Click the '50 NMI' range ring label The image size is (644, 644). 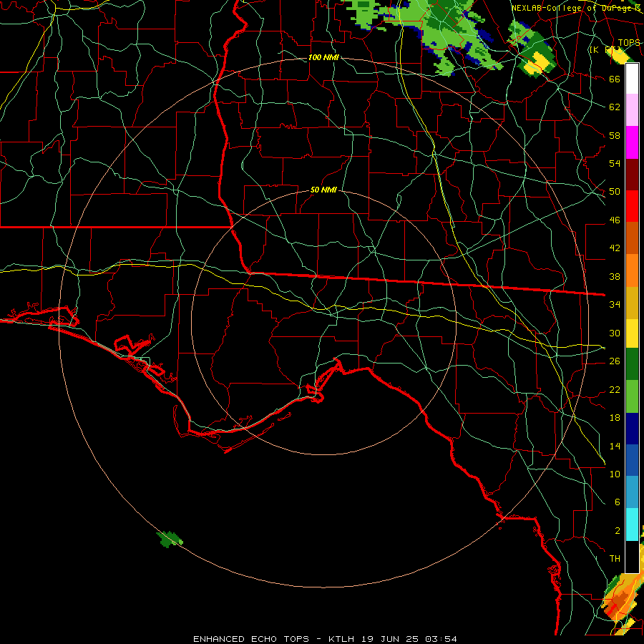[323, 190]
